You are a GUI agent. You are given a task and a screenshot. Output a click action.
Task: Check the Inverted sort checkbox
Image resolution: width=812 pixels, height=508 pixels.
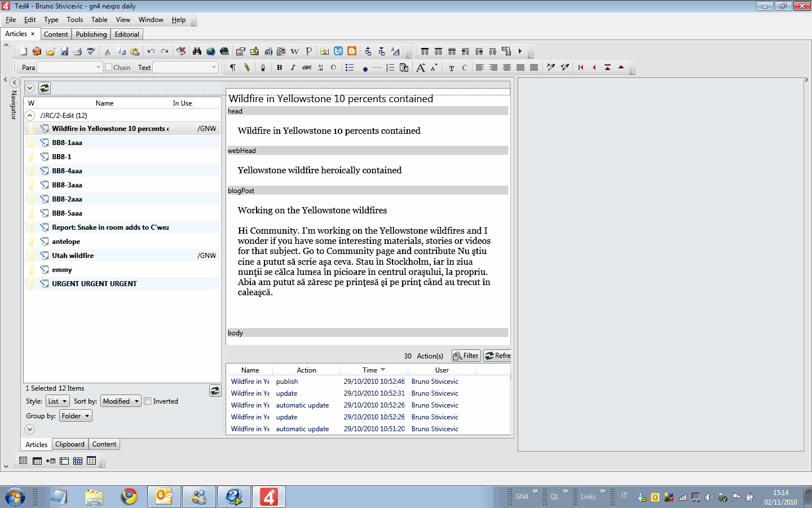coord(148,401)
